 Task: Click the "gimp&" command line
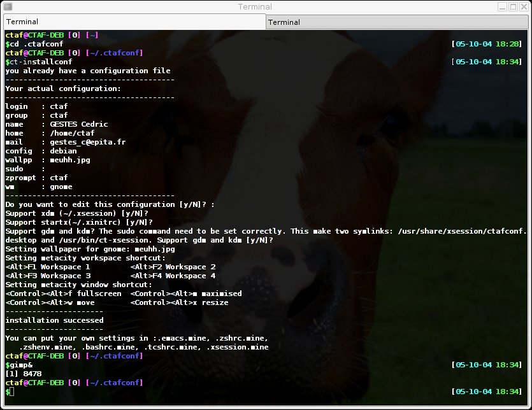pyautogui.click(x=18, y=365)
